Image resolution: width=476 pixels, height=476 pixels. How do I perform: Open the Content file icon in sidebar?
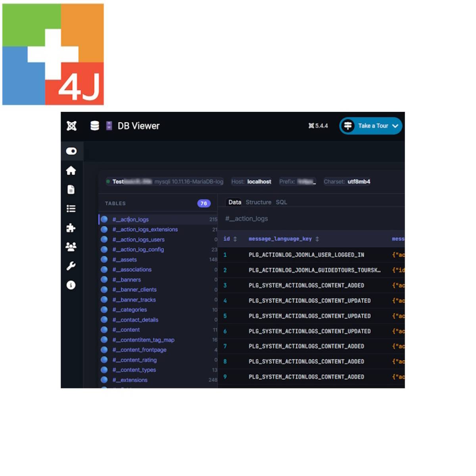click(71, 190)
